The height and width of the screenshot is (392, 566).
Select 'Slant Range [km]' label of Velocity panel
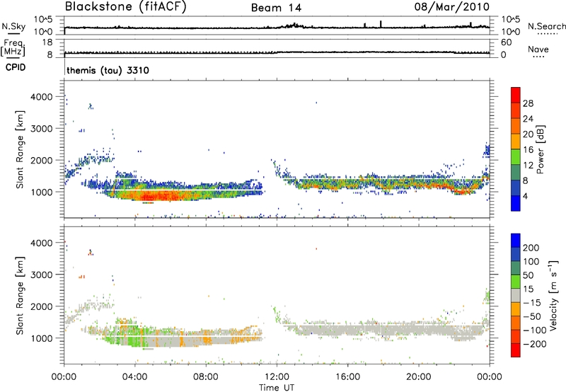20,295
